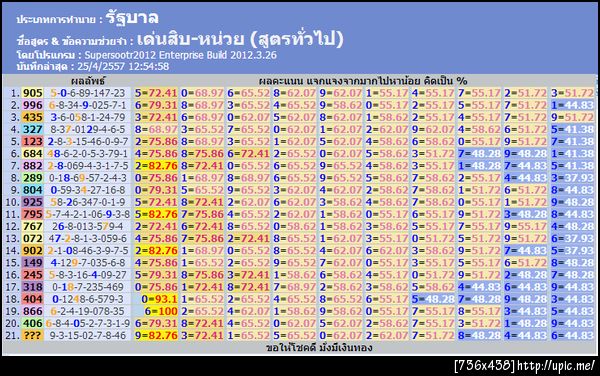
Task: Select result number 684 in row 6
Action: click(32, 154)
